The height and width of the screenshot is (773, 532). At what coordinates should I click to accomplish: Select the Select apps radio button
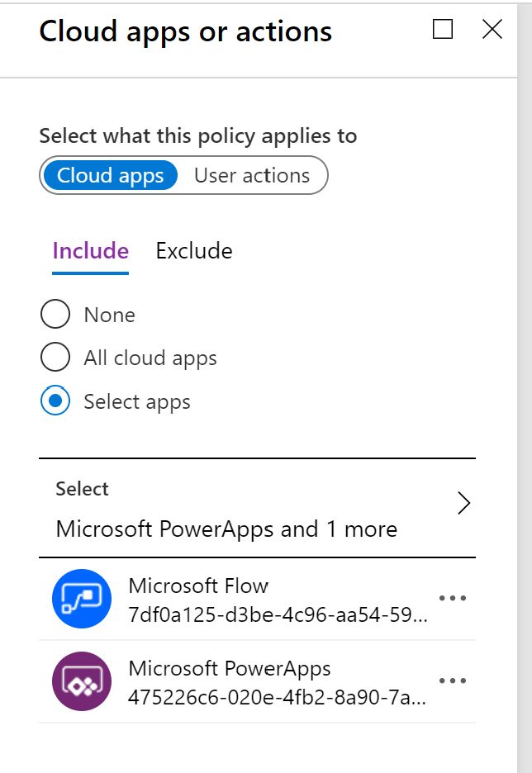(x=55, y=401)
